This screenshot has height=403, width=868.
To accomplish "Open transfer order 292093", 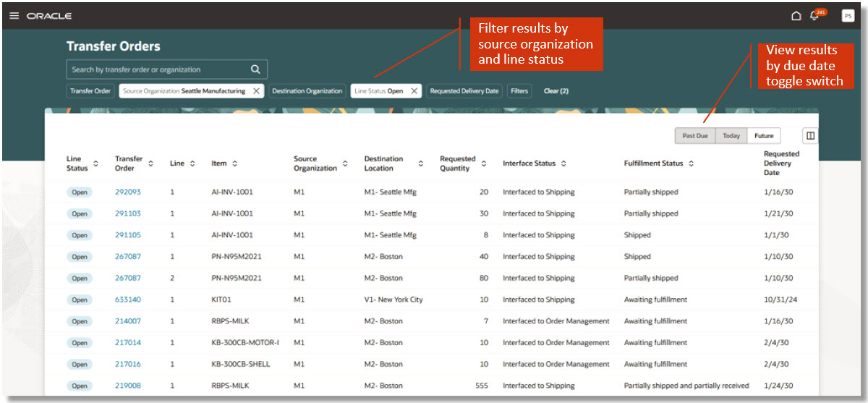I will (128, 192).
